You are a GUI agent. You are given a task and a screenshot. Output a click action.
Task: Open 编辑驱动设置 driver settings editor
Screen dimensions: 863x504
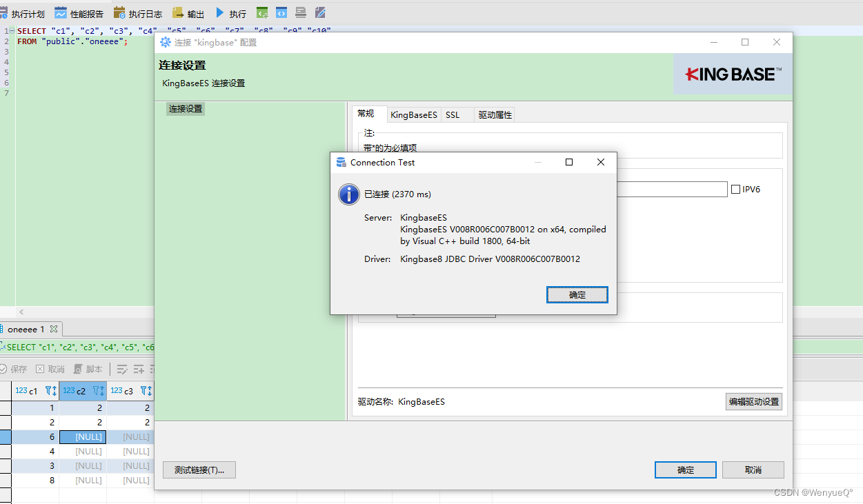[x=753, y=401]
